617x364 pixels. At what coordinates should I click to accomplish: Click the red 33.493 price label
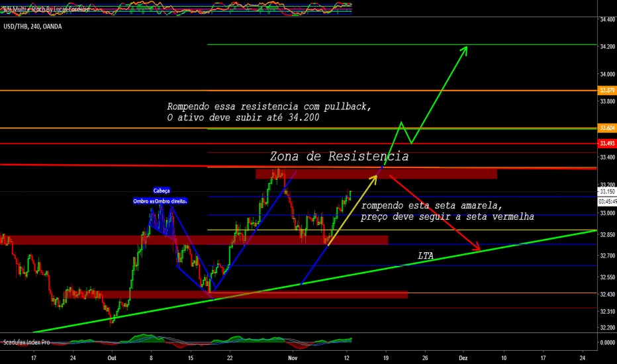tap(607, 144)
